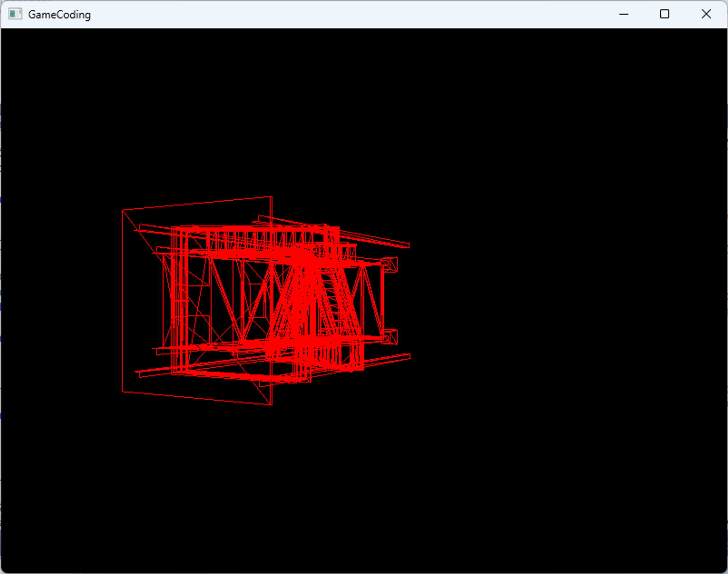Minimize the GameCoding window
The width and height of the screenshot is (728, 574).
tap(624, 14)
